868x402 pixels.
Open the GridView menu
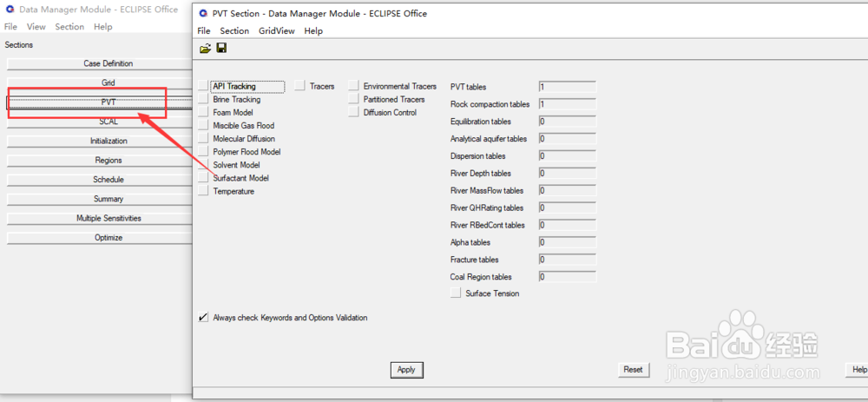276,31
